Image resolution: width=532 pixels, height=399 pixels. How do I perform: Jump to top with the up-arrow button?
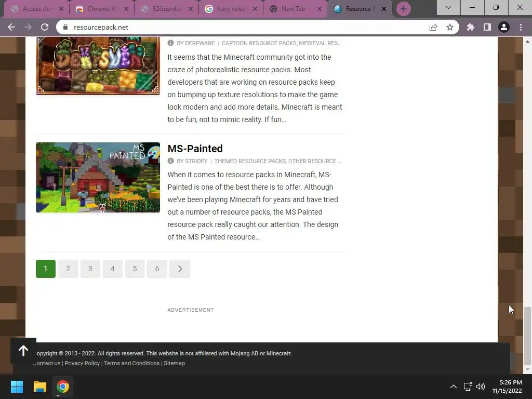[x=23, y=351]
